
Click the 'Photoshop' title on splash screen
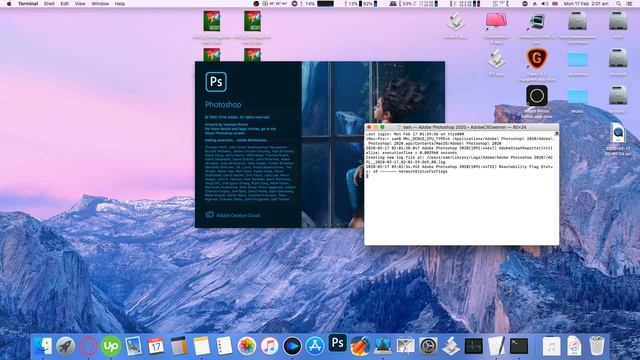coord(223,104)
